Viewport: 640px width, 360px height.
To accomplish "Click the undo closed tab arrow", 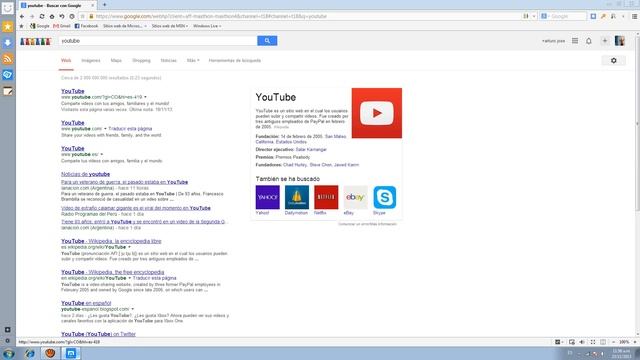I will [x=62, y=16].
